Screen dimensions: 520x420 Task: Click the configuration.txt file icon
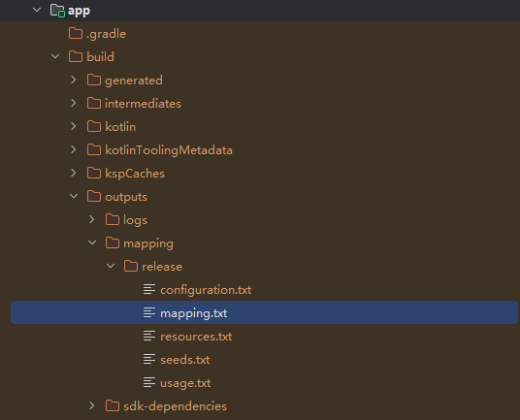click(149, 289)
